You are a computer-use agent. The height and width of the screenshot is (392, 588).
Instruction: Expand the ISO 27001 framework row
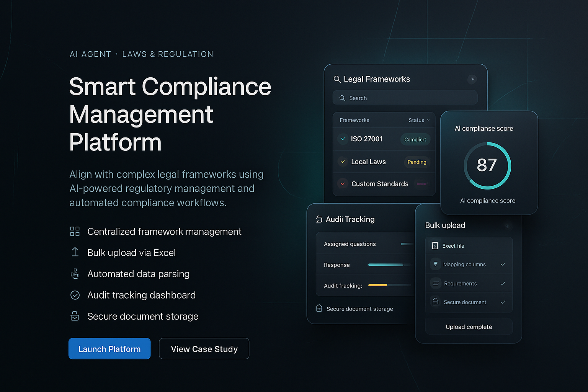click(343, 139)
